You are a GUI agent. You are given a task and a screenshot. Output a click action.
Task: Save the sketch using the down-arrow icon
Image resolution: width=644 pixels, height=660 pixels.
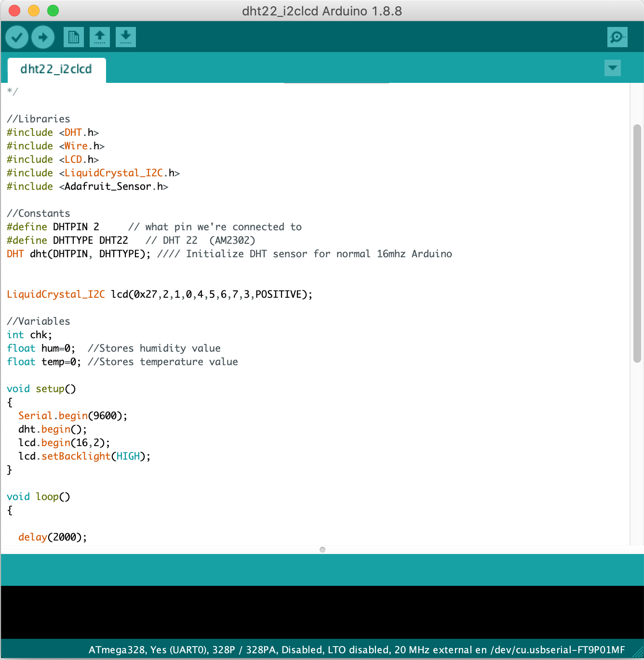tap(126, 37)
